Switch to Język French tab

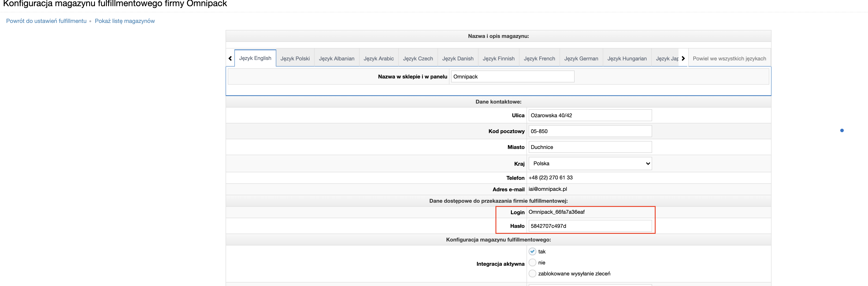click(x=539, y=59)
